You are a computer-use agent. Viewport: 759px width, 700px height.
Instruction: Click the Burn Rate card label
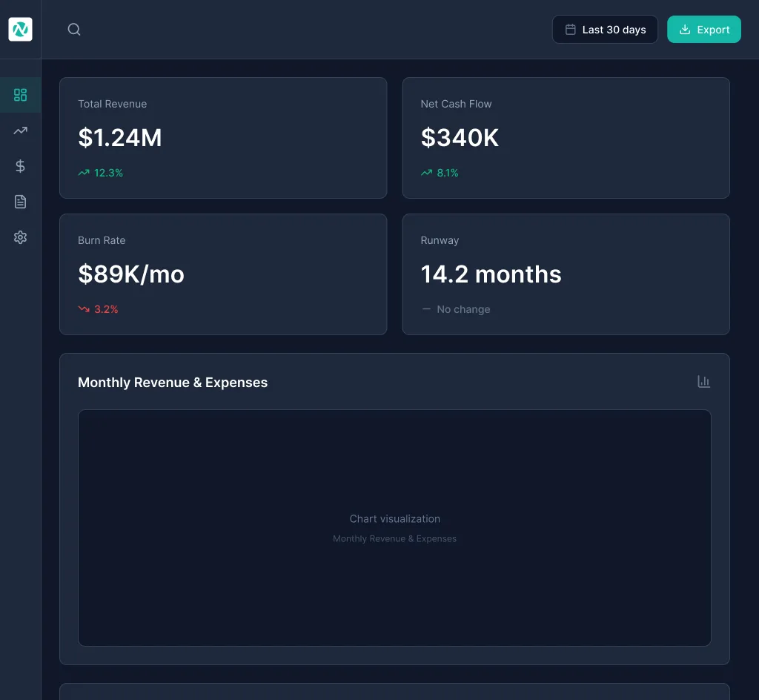coord(102,240)
